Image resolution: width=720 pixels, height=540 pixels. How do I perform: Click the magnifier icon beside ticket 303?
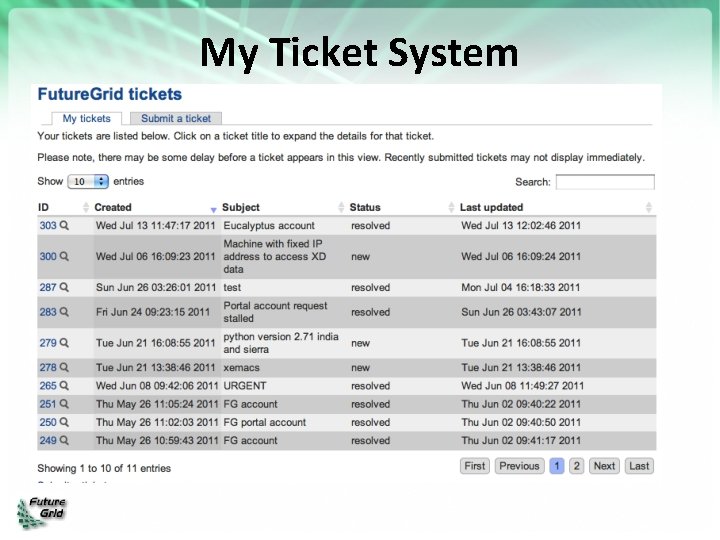[x=65, y=226]
